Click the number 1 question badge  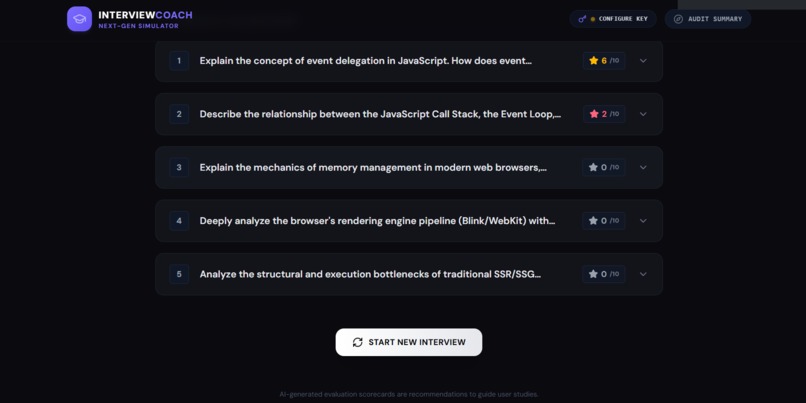[179, 61]
